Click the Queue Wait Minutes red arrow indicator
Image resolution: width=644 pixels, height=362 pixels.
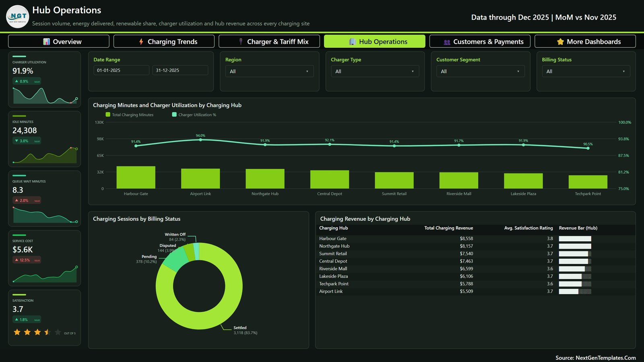click(17, 200)
